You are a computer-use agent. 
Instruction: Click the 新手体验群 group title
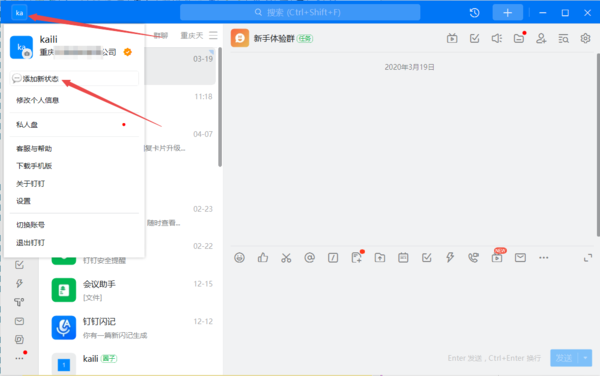[274, 39]
